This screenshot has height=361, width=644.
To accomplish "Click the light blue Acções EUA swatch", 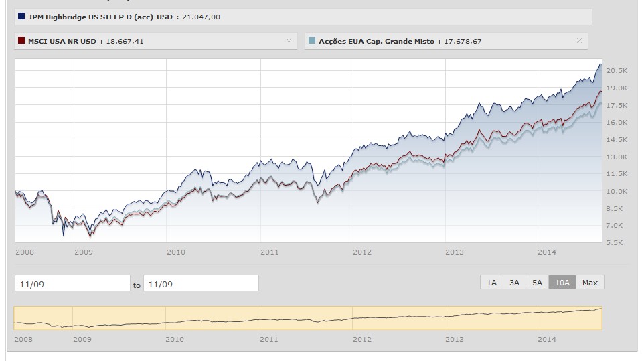I will 313,41.
